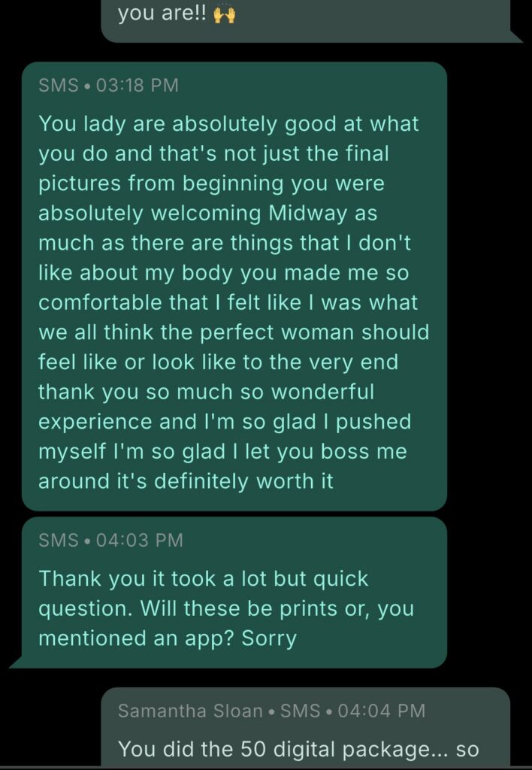Tap the SMS label on the 03:18 PM message

click(x=57, y=85)
